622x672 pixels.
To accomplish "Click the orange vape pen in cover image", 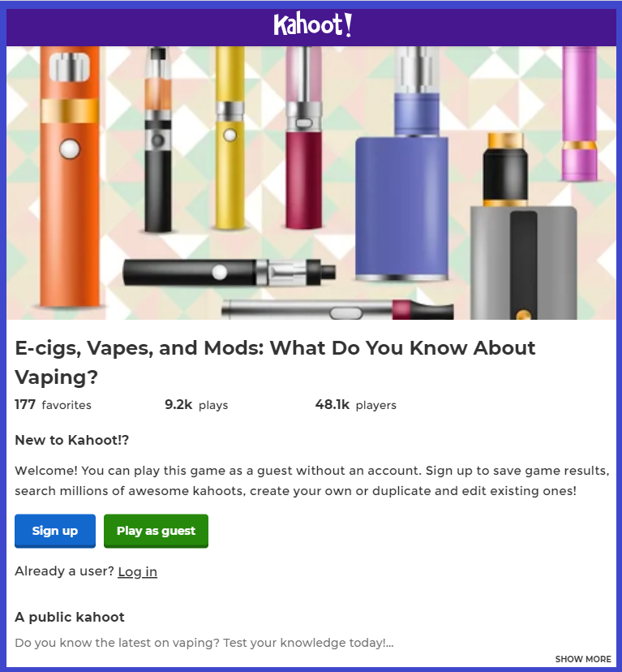I will tap(70, 177).
